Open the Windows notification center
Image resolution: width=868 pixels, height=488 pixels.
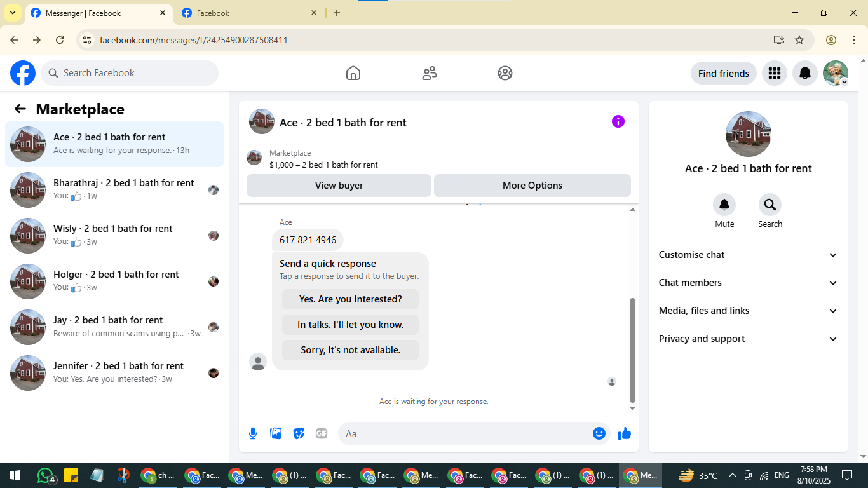847,475
